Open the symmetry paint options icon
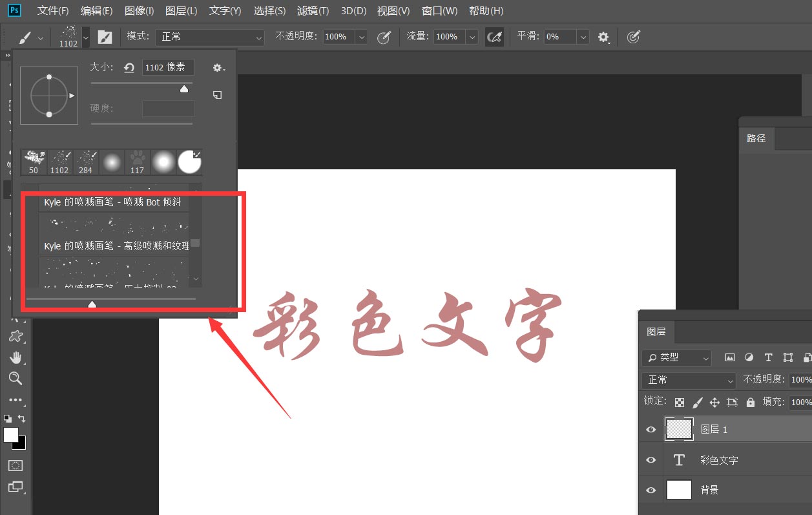 (x=633, y=37)
